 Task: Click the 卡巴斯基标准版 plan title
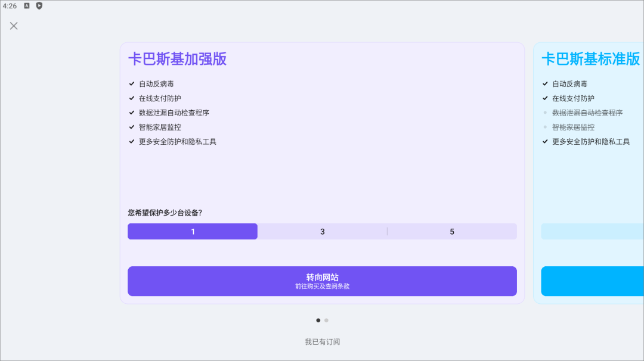coord(590,59)
